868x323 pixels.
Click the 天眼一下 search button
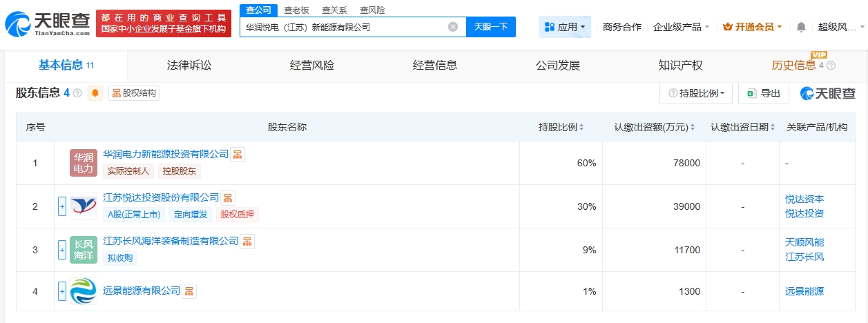pos(491,27)
